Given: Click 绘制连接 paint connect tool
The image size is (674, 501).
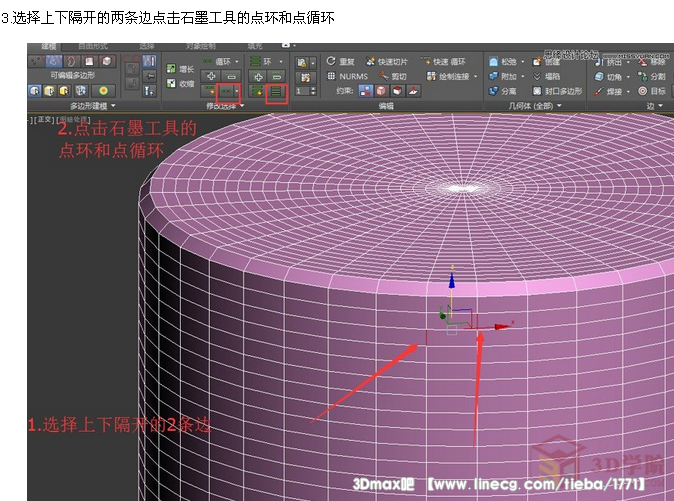Looking at the screenshot, I should tap(447, 76).
